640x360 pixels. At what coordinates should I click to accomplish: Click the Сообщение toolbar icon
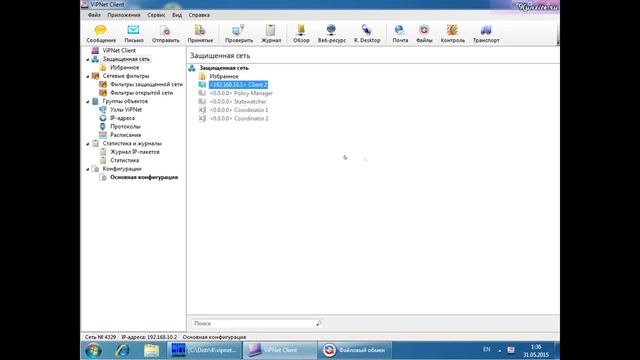click(x=101, y=33)
